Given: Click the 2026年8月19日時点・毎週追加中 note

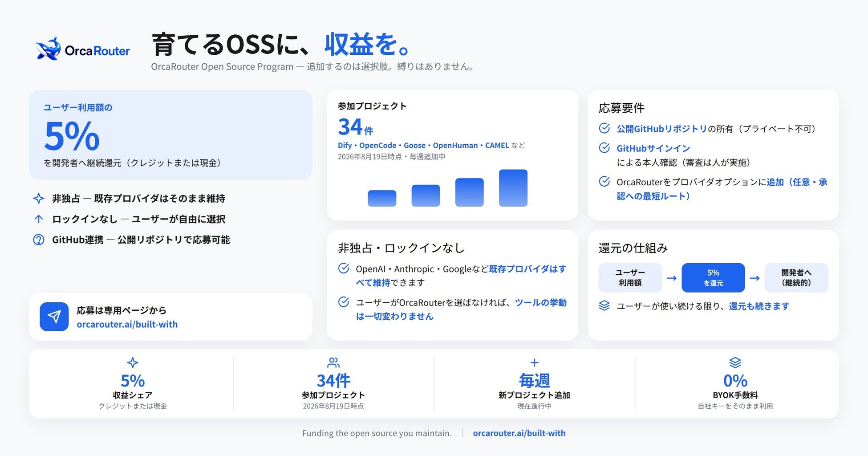Looking at the screenshot, I should (392, 156).
